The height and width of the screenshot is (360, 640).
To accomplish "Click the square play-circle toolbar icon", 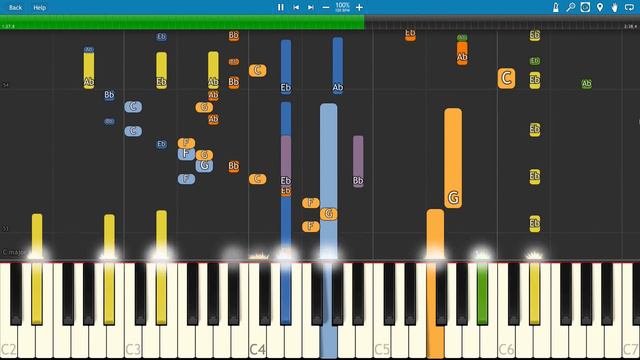I will (585, 7).
